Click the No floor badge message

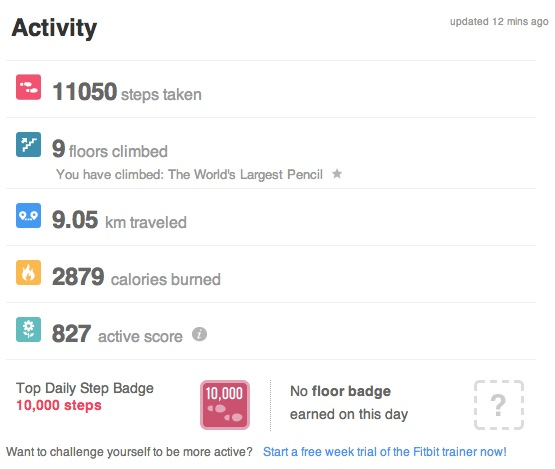click(349, 402)
